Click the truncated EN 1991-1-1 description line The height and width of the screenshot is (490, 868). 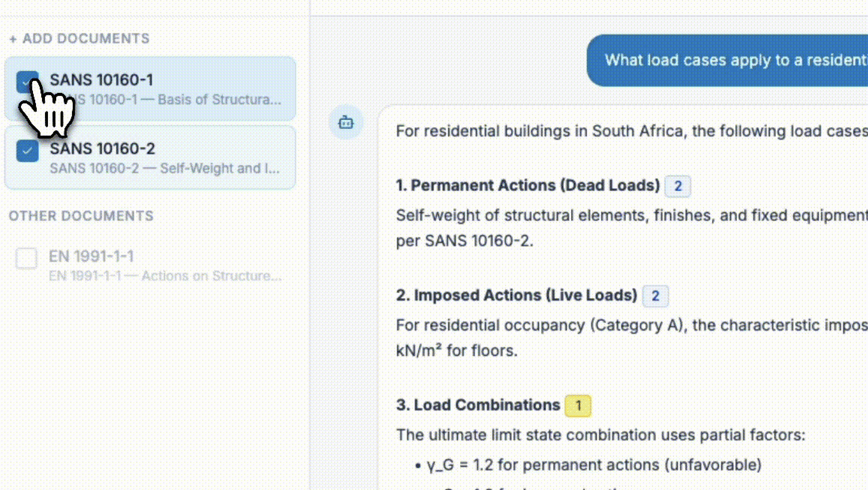tap(166, 276)
